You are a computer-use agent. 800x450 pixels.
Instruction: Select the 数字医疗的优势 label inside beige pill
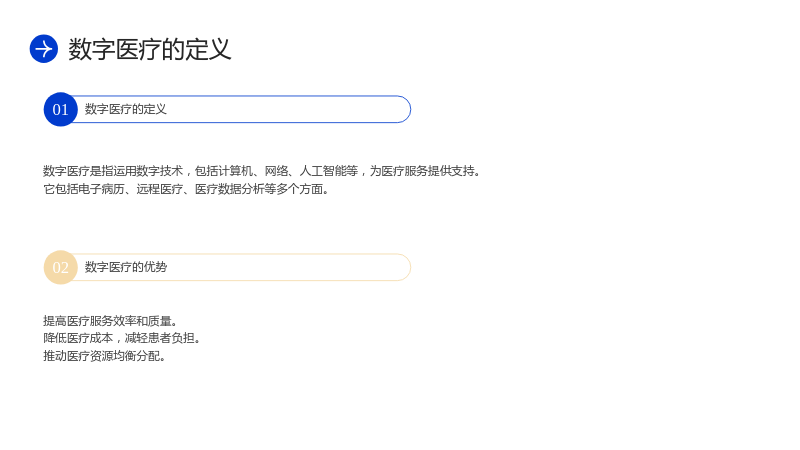126,267
